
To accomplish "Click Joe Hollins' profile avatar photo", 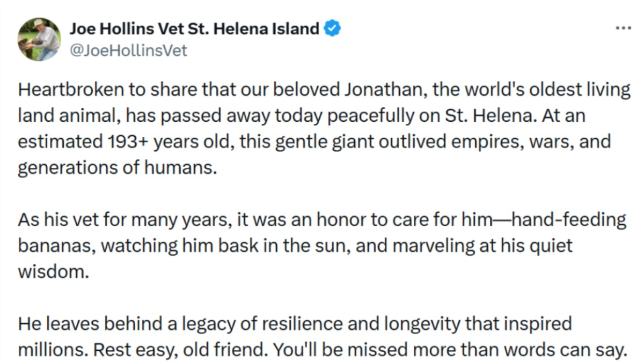I will click(39, 39).
